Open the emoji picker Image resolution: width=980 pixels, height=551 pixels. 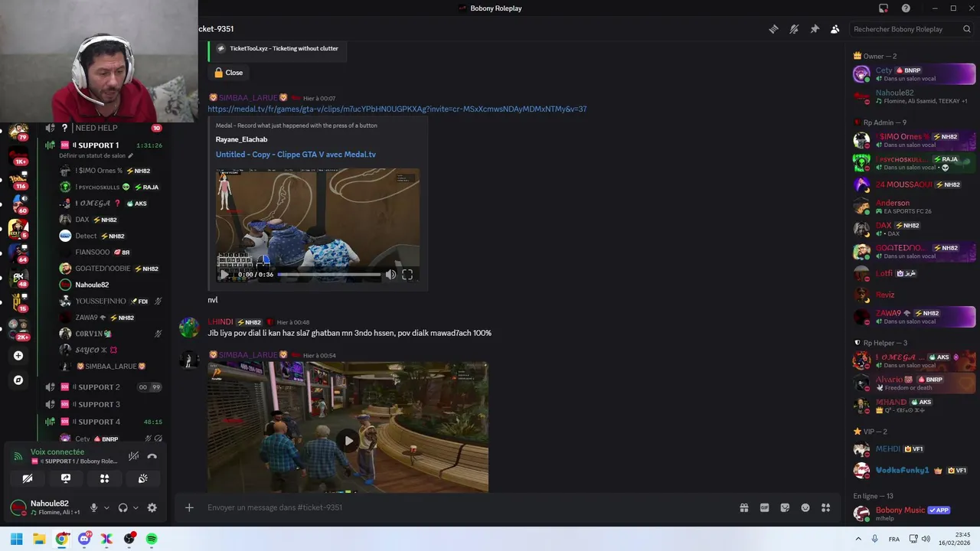coord(805,507)
